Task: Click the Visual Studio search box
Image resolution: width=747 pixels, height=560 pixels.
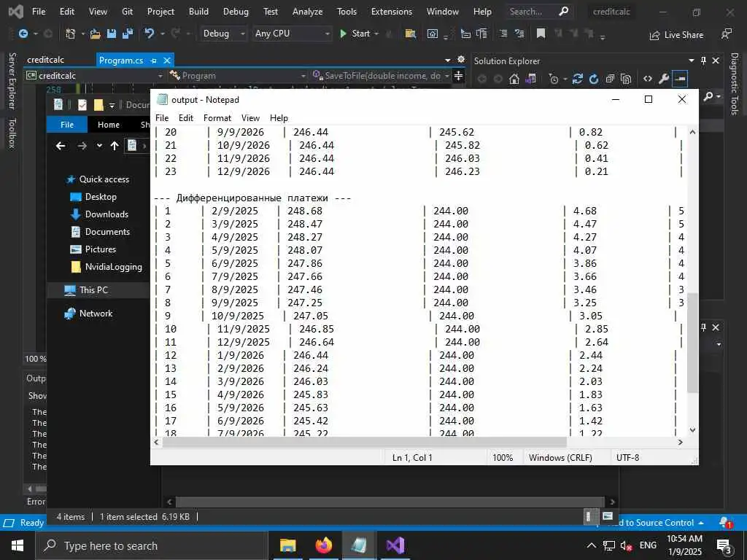Action: [x=540, y=12]
